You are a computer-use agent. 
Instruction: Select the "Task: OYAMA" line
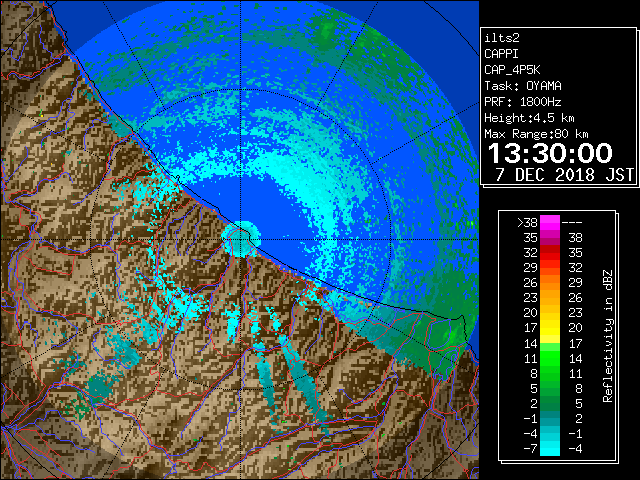click(523, 86)
